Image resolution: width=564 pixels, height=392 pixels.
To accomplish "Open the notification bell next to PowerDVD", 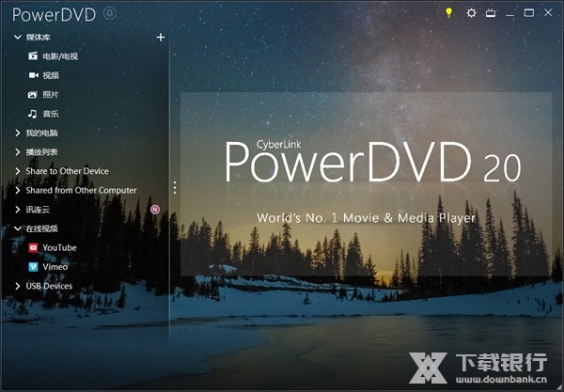I will pos(110,14).
